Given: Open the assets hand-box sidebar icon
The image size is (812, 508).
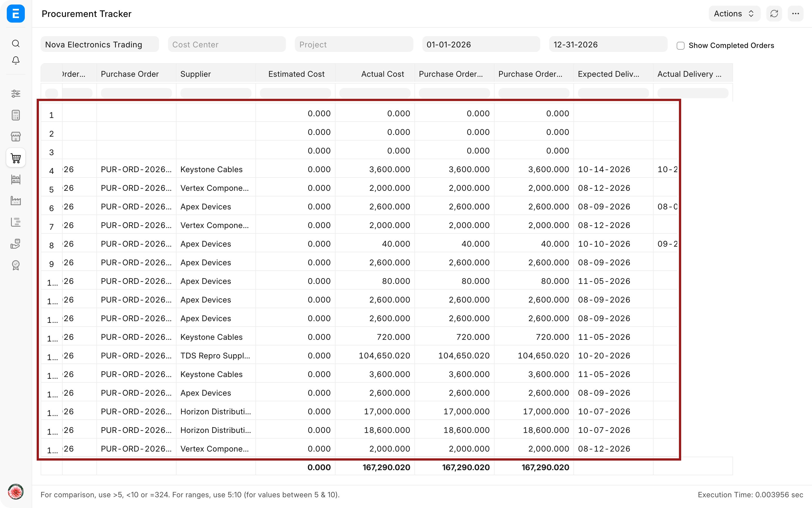Looking at the screenshot, I should point(16,244).
